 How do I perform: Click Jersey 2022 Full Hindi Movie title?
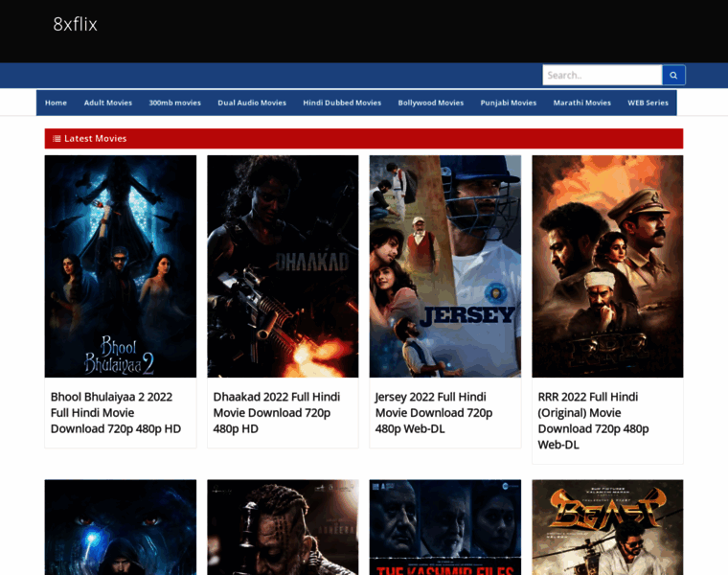(433, 413)
